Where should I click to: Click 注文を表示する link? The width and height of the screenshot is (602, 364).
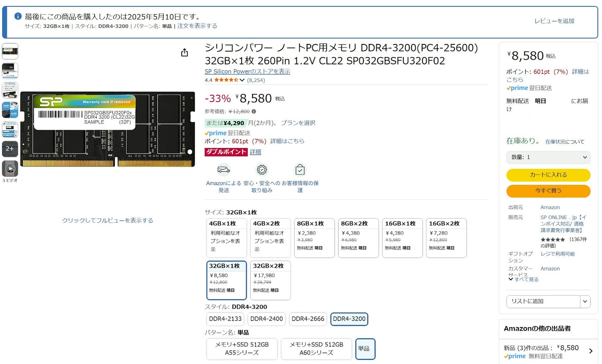pos(197,26)
